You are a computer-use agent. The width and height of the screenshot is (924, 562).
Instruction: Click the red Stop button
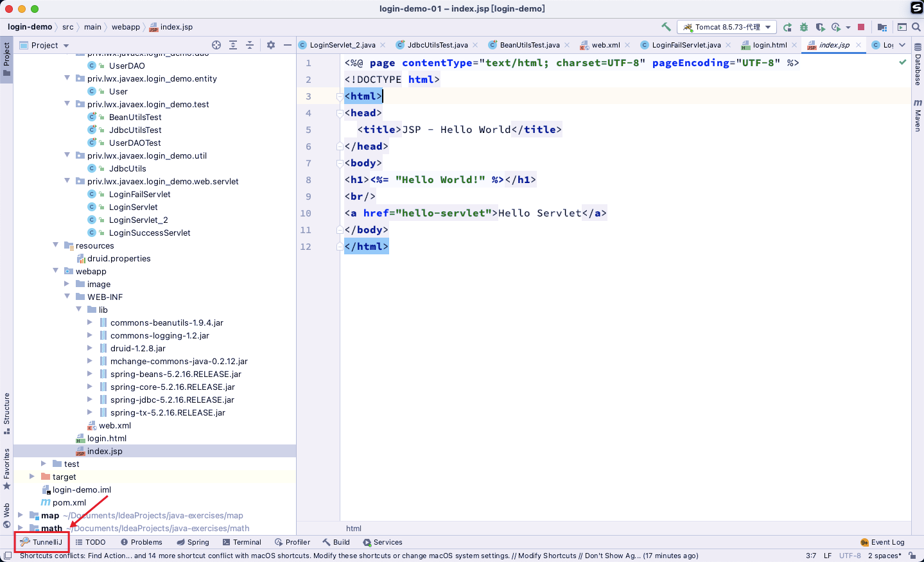point(861,27)
